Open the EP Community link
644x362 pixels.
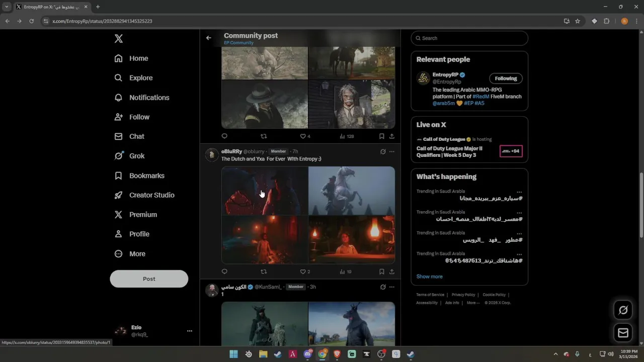coord(238,43)
